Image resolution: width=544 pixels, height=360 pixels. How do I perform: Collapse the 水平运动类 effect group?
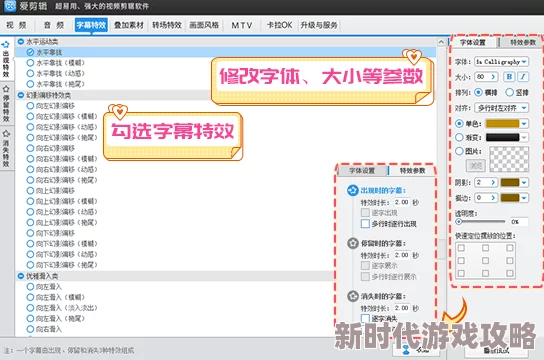[x=21, y=42]
